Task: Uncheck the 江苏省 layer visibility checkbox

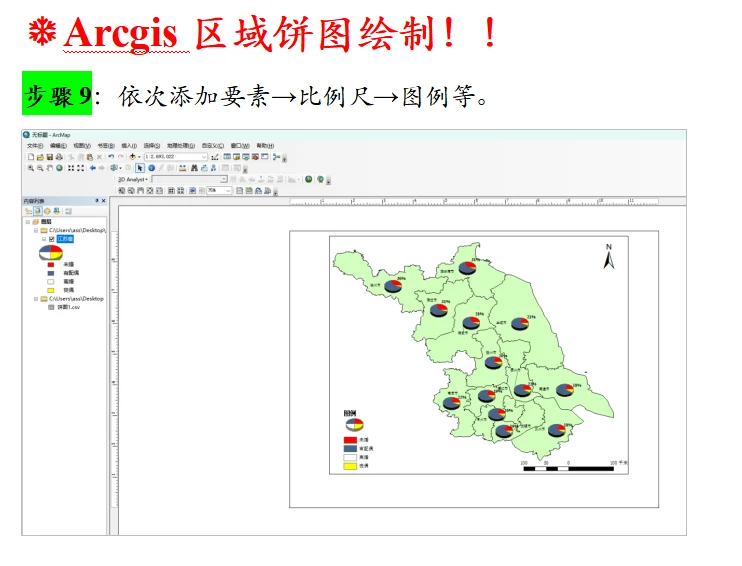Action: tap(52, 239)
